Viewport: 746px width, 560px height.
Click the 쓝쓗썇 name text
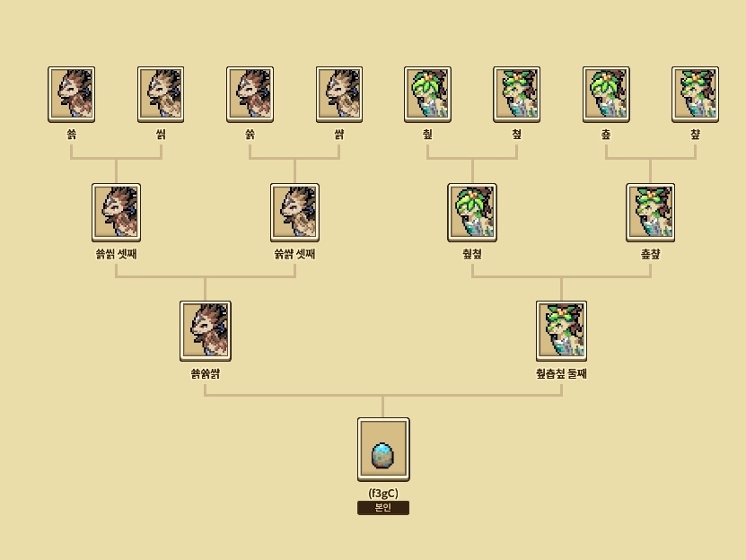pyautogui.click(x=205, y=374)
